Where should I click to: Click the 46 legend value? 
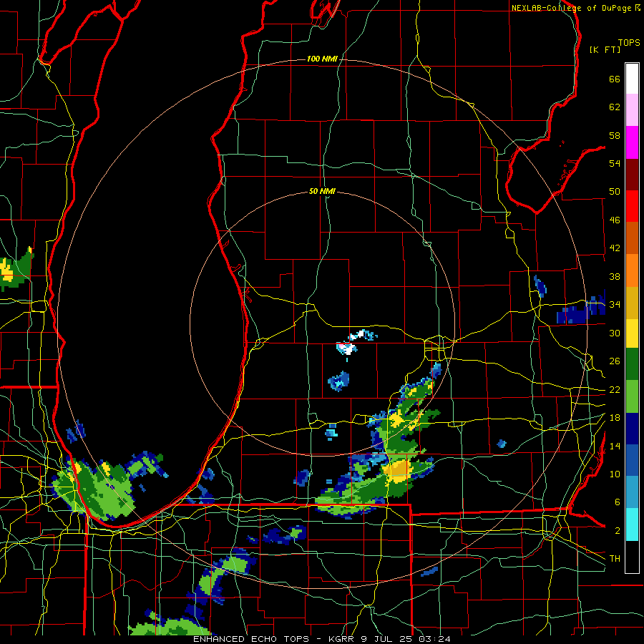615,220
